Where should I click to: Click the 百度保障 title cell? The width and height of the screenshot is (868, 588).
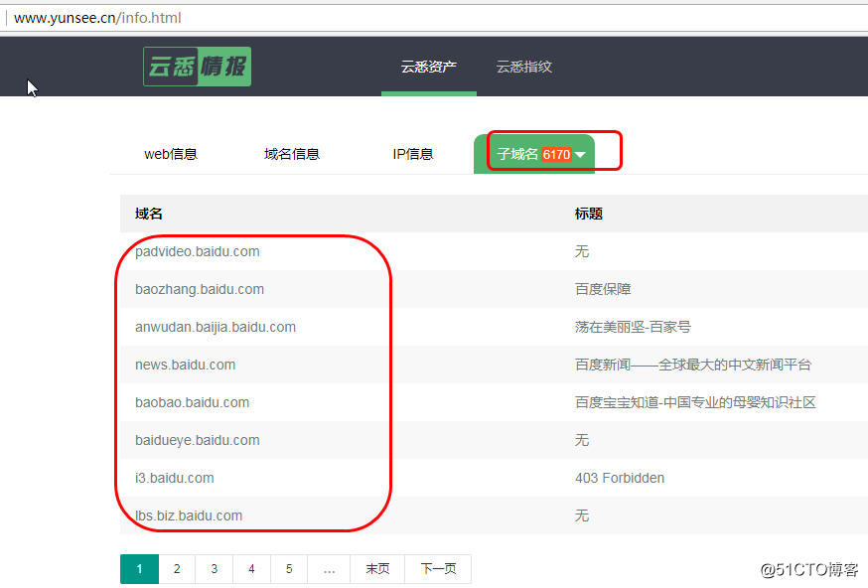click(603, 289)
